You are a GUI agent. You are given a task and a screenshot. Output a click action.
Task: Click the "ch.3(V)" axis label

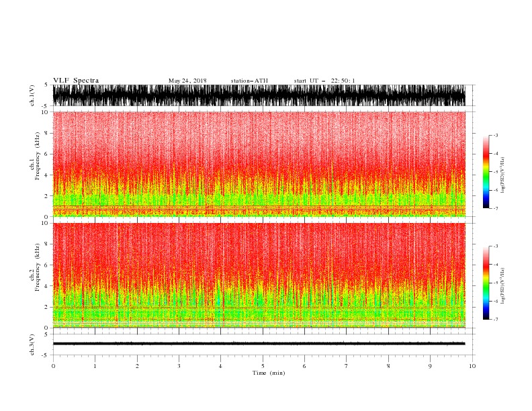pos(32,345)
